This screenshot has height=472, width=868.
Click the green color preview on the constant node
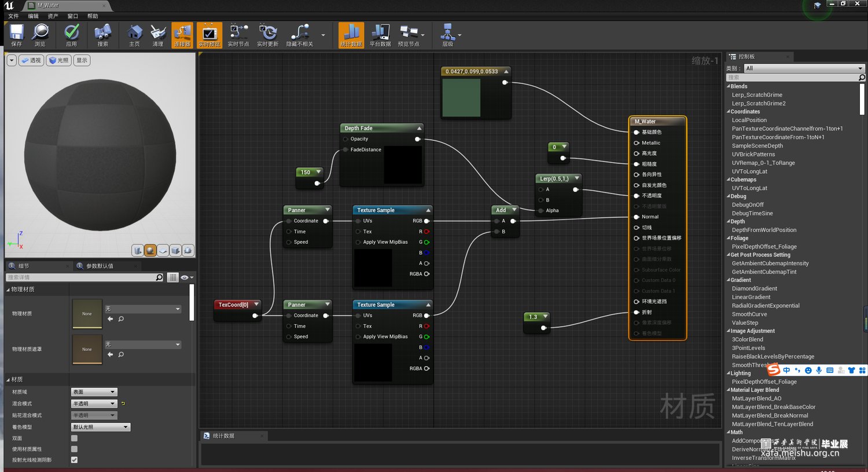461,97
